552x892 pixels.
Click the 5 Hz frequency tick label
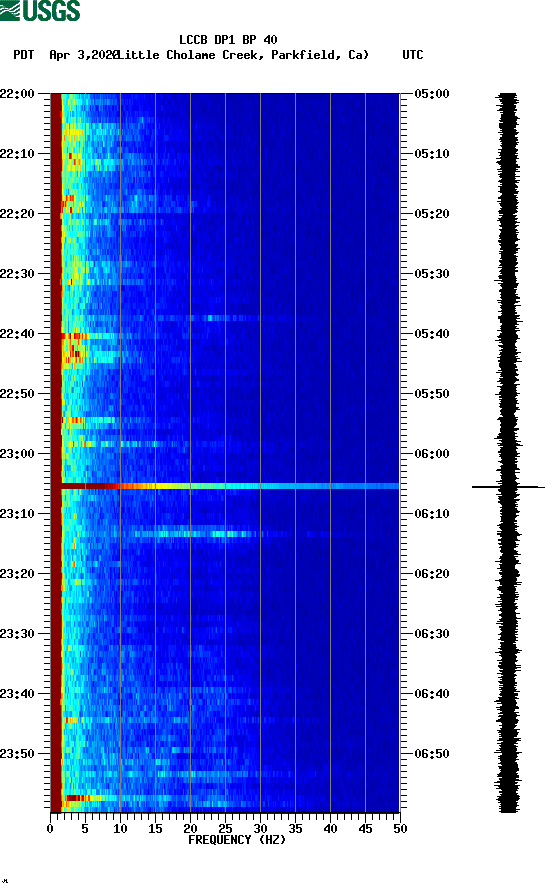[x=85, y=829]
